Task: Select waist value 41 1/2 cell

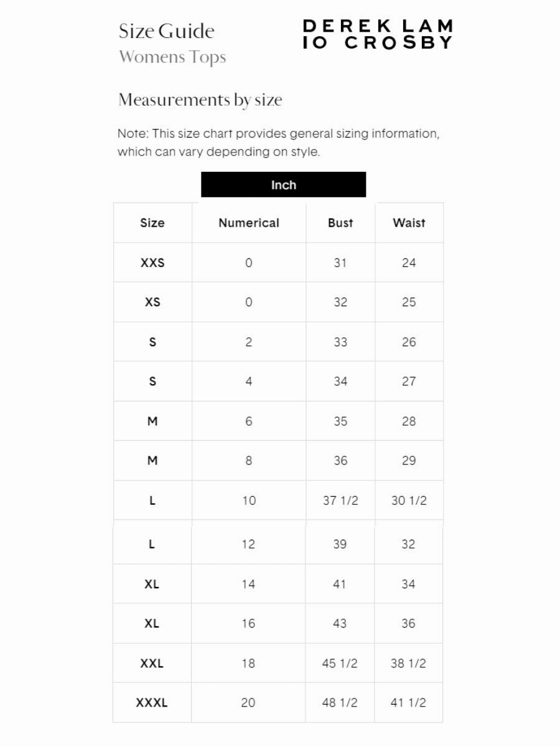Action: (408, 703)
